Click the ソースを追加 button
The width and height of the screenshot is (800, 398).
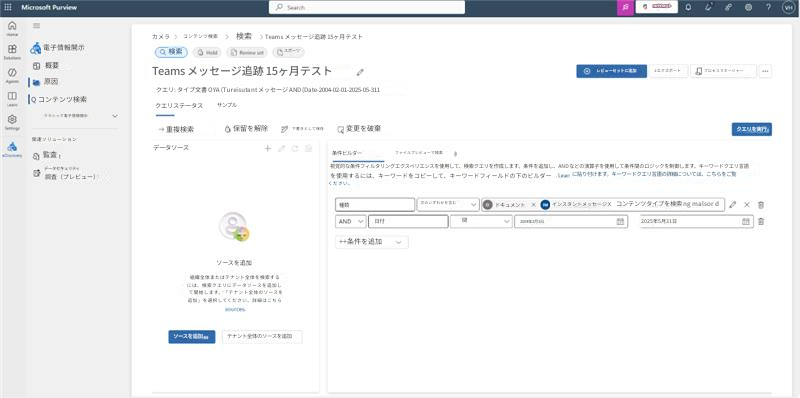tap(191, 337)
